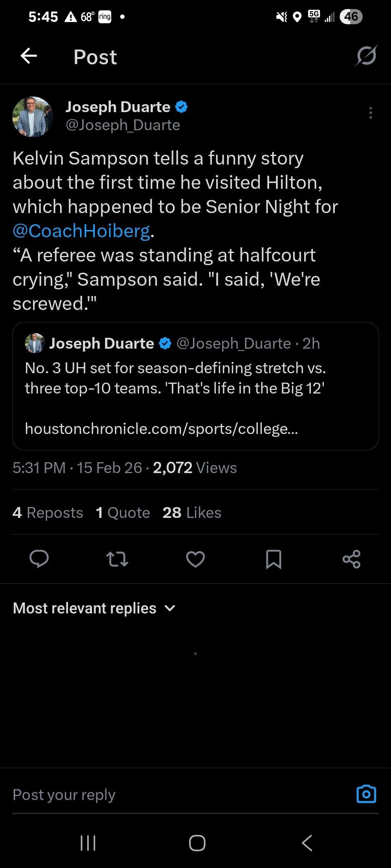Image resolution: width=391 pixels, height=868 pixels.
Task: Tap the Post your reply field
Action: coord(174,795)
